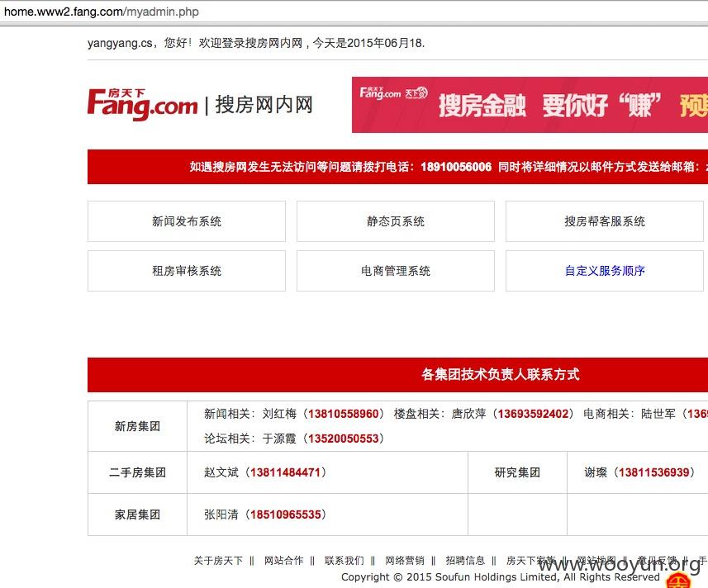Open the 招聘信息 footer link

[x=465, y=561]
